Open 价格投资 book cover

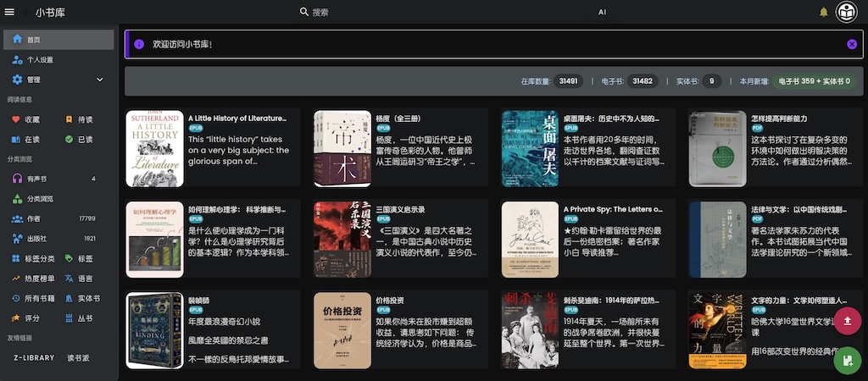coord(342,331)
